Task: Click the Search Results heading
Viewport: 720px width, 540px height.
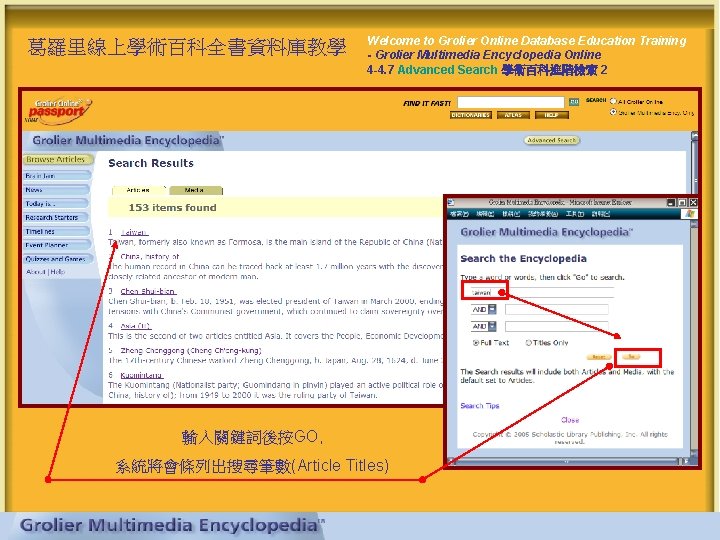Action: pos(151,163)
